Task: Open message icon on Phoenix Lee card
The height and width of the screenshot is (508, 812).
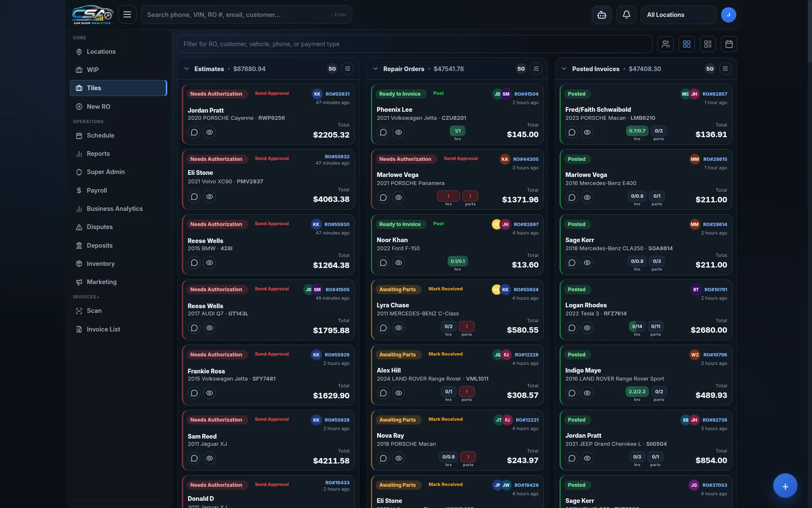Action: [383, 133]
